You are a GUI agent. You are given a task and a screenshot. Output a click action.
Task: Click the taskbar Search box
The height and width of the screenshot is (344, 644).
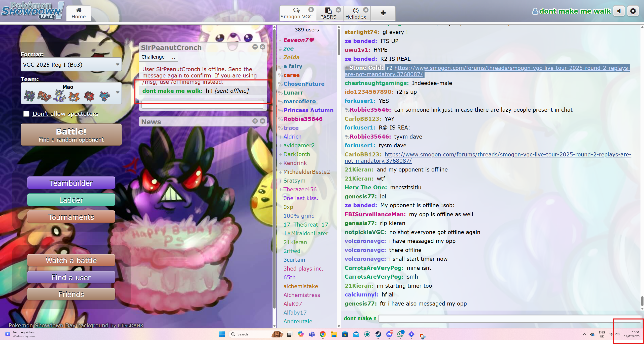click(x=255, y=334)
